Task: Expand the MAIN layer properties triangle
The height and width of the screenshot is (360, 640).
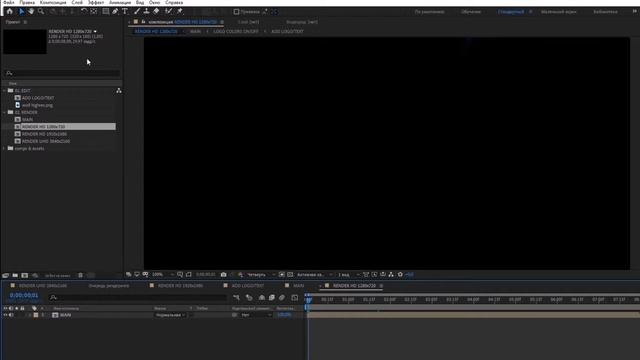Action: tap(29, 315)
